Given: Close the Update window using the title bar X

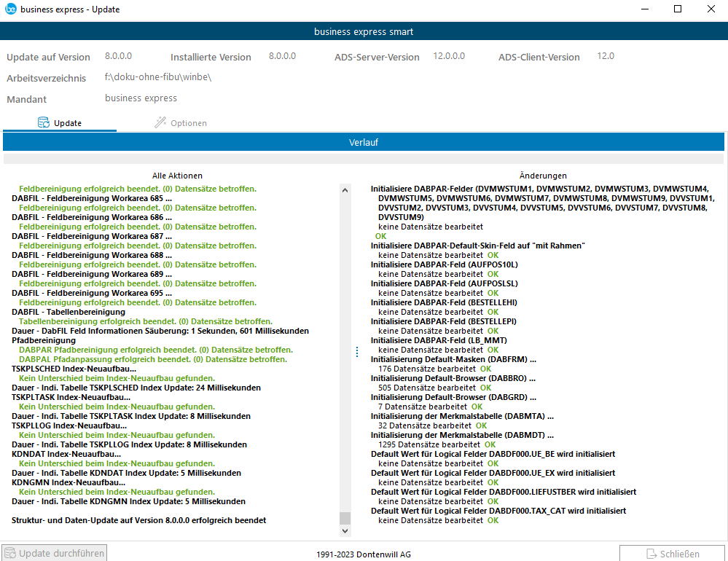Looking at the screenshot, I should pos(711,9).
